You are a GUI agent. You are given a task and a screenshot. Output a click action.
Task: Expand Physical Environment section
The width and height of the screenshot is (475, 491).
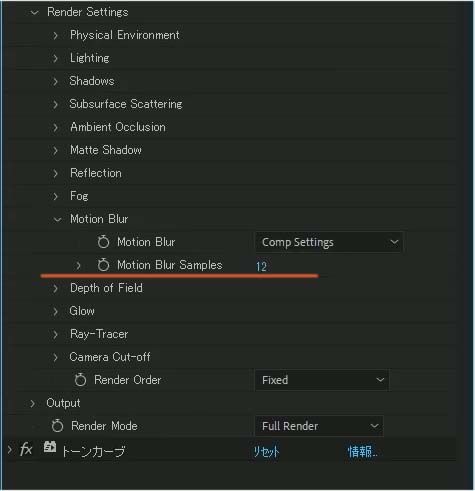(55, 35)
